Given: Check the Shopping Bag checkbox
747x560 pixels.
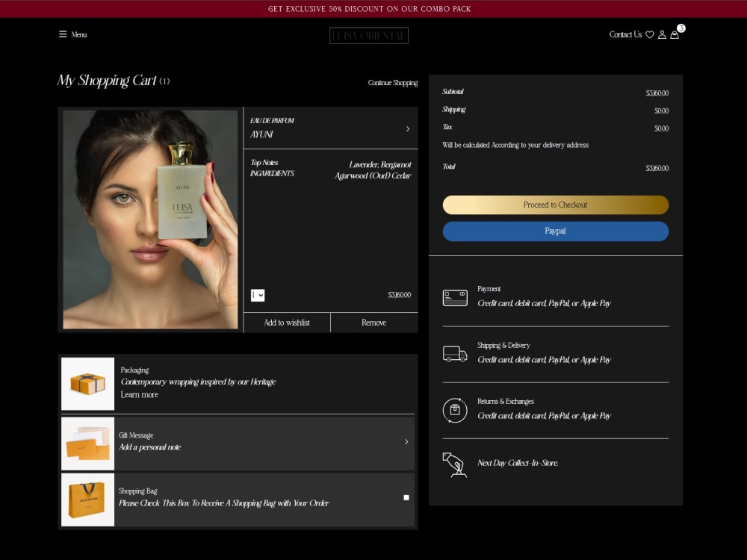Looking at the screenshot, I should (406, 497).
